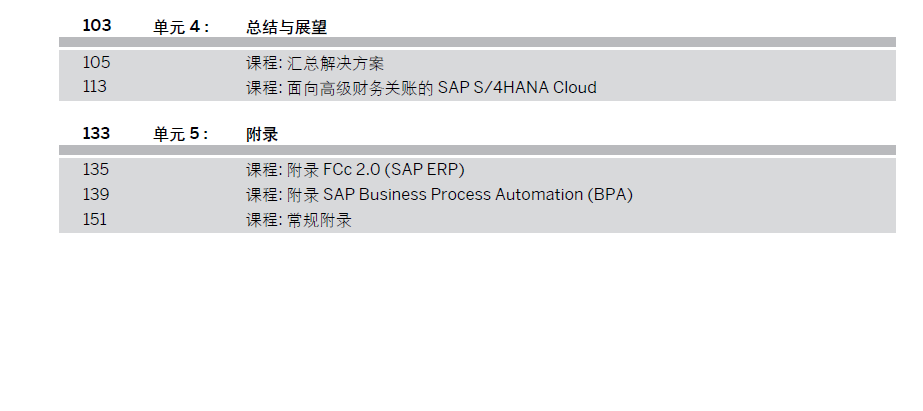This screenshot has width=923, height=411.
Task: Click page number 133 for unit 5
Action: [96, 133]
